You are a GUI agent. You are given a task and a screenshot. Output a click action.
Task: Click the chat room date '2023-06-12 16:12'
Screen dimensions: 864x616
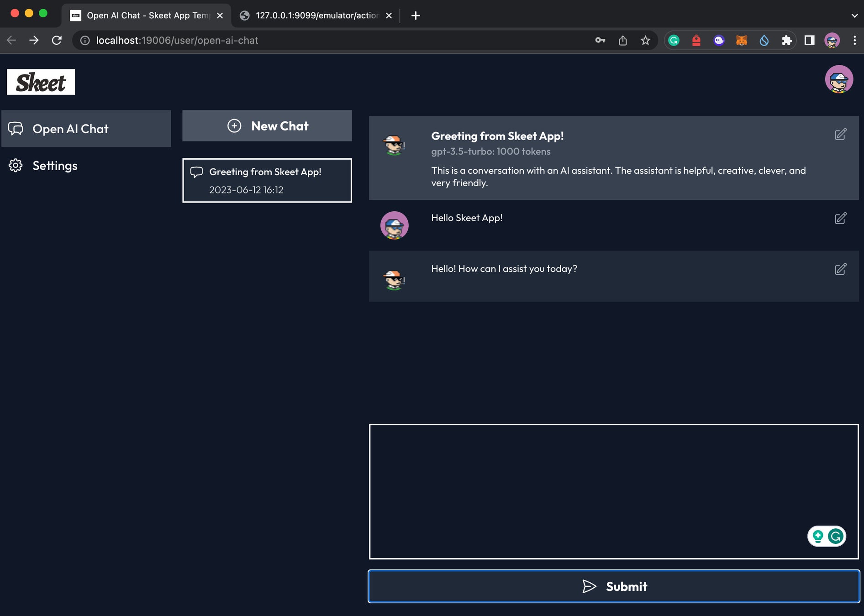click(246, 190)
